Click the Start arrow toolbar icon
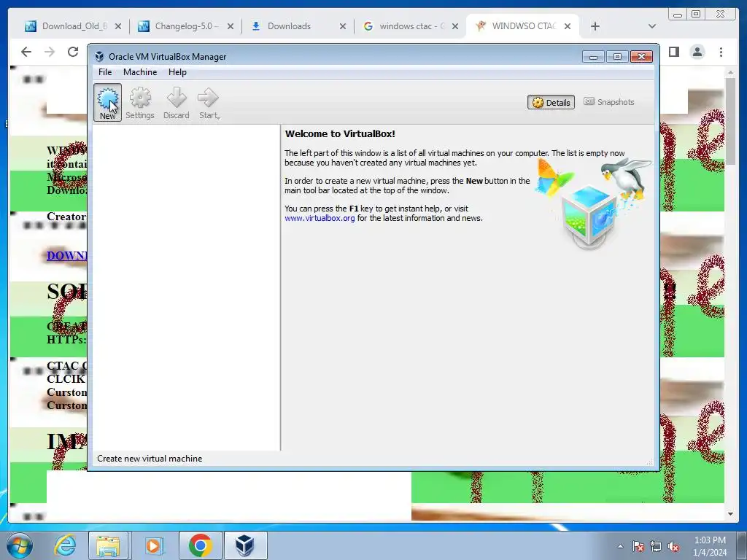The image size is (747, 560). point(209,102)
